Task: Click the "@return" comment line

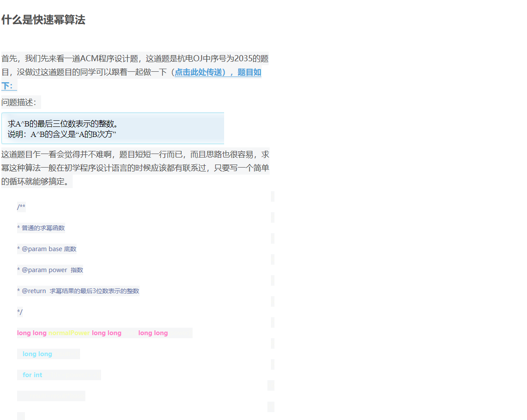Action: click(x=78, y=290)
